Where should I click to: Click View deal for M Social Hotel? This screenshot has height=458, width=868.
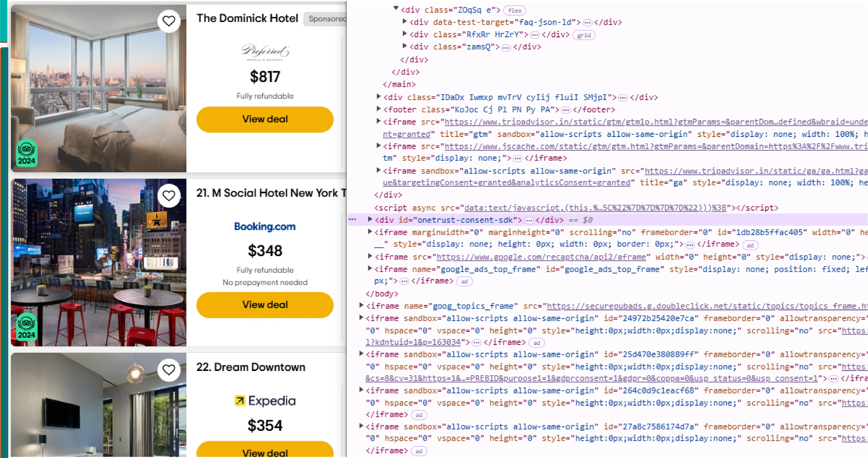pos(265,305)
